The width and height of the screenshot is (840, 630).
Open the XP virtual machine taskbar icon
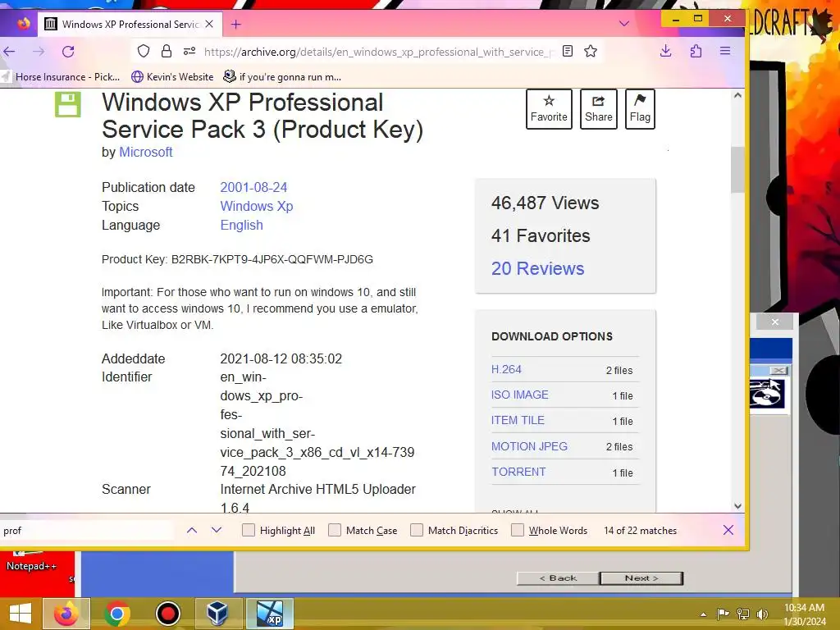coord(269,614)
